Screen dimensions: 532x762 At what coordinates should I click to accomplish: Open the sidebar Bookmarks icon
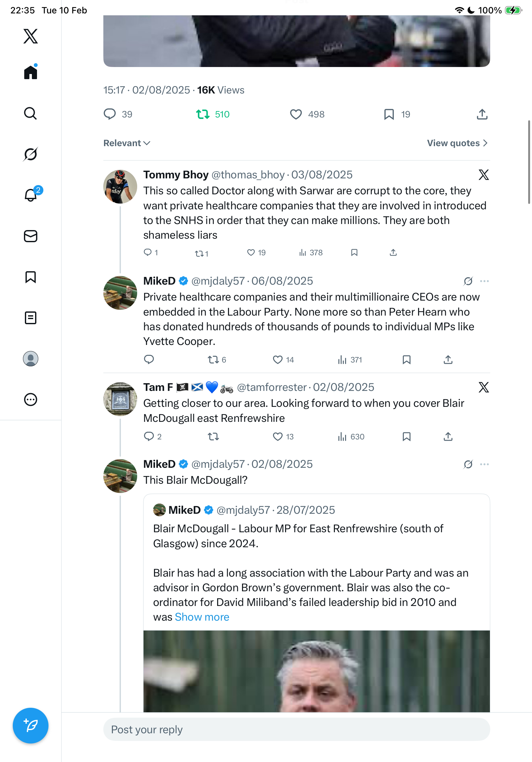click(x=31, y=277)
